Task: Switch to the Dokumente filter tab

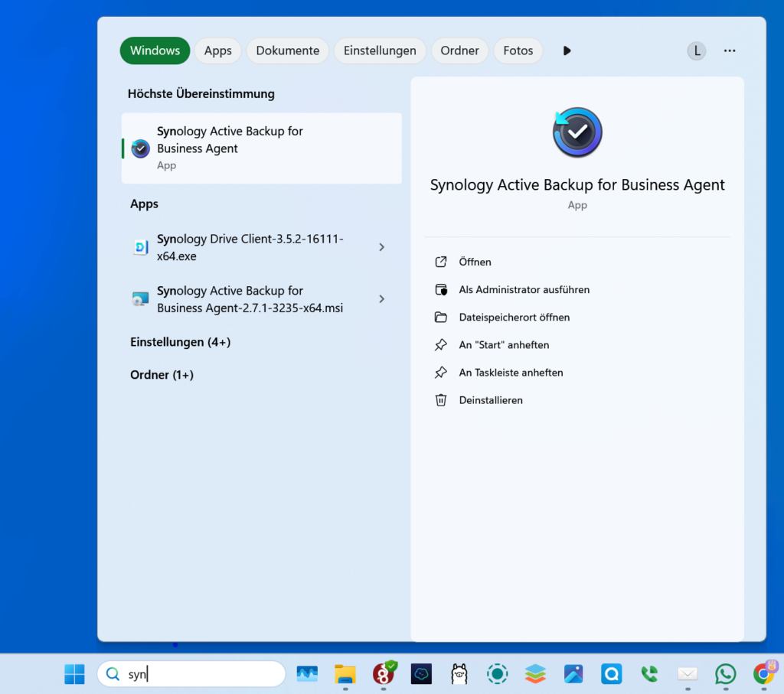Action: (x=288, y=51)
